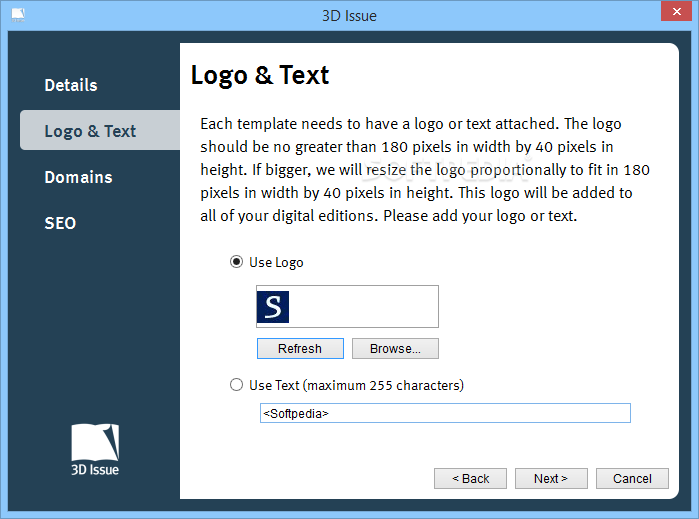Go to the Domains section
This screenshot has height=519, width=699.
tap(78, 177)
